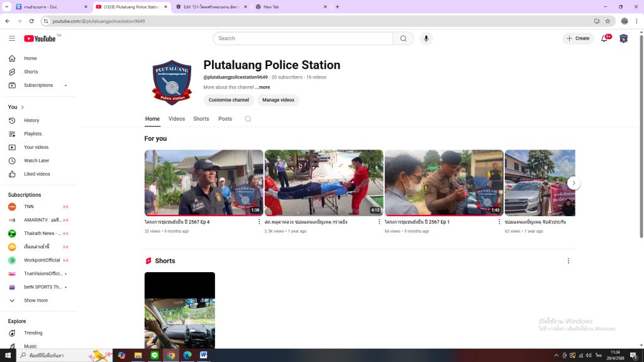The image size is (644, 362).
Task: Click into the YouTube search field
Action: pos(303,38)
